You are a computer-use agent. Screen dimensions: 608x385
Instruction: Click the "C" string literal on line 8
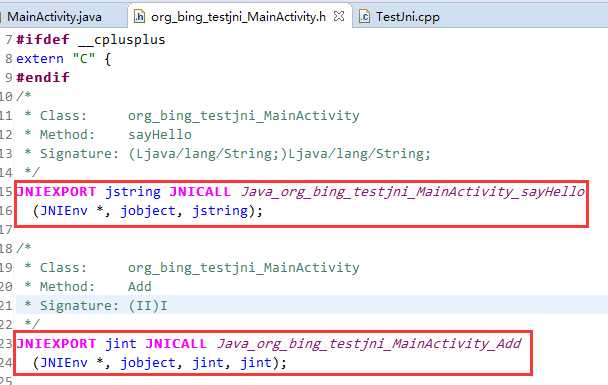click(x=83, y=59)
